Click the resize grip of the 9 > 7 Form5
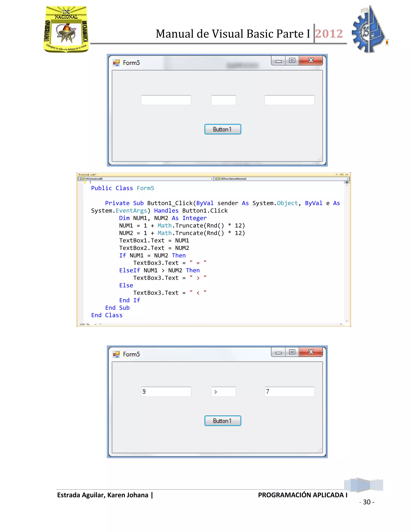 click(x=320, y=450)
